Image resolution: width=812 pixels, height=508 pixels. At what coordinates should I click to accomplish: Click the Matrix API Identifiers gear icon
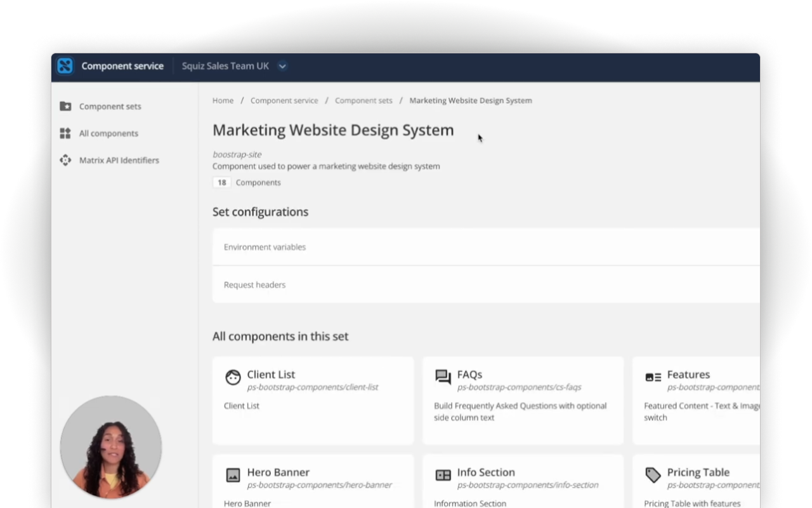tap(65, 160)
